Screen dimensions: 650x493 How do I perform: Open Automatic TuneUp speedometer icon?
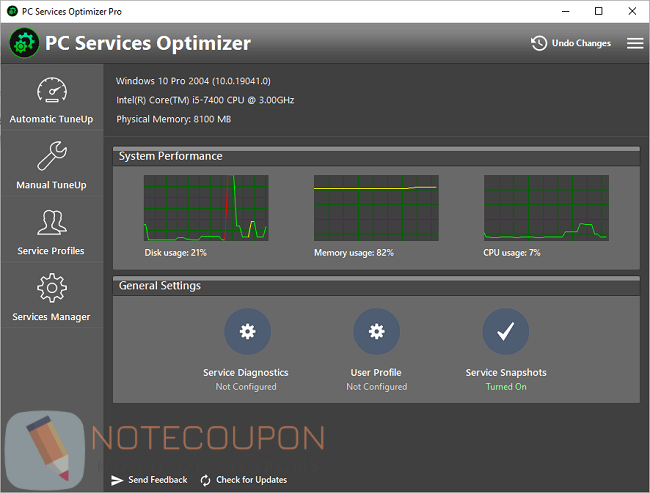point(52,90)
